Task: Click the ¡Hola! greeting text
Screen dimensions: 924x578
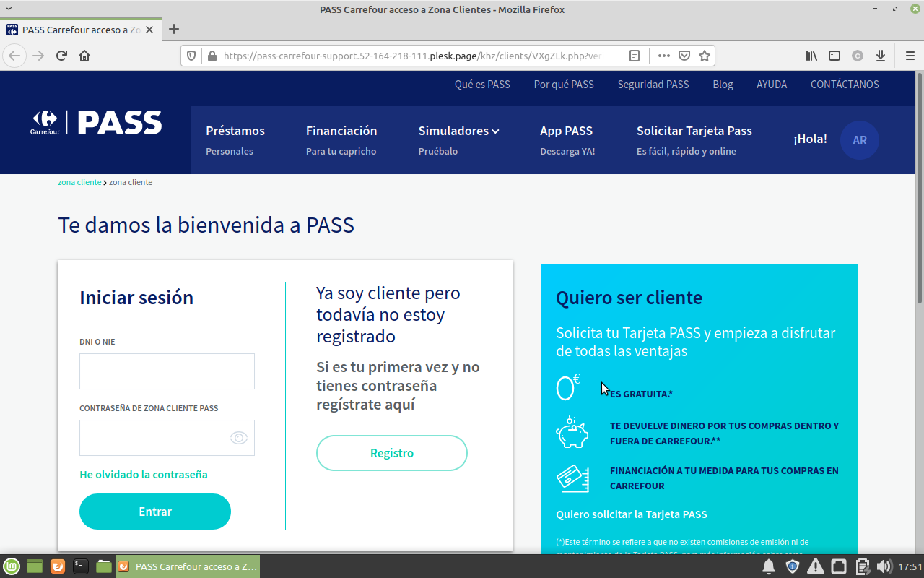Action: tap(810, 139)
